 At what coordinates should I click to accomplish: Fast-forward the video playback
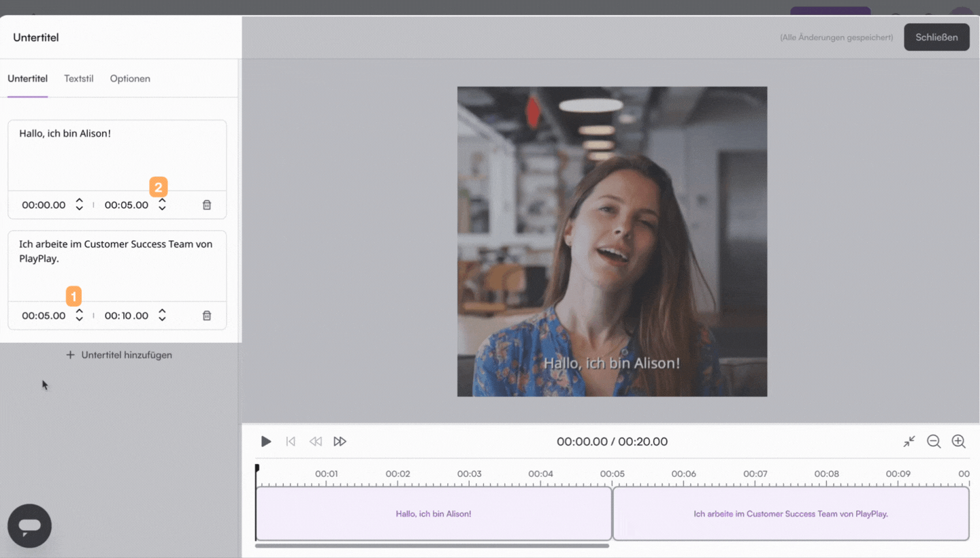(x=340, y=442)
